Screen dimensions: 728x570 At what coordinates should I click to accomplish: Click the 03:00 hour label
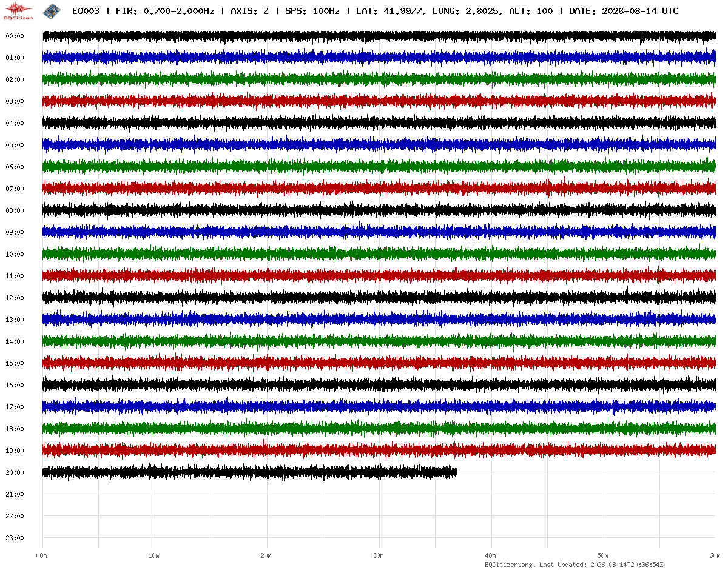[15, 101]
